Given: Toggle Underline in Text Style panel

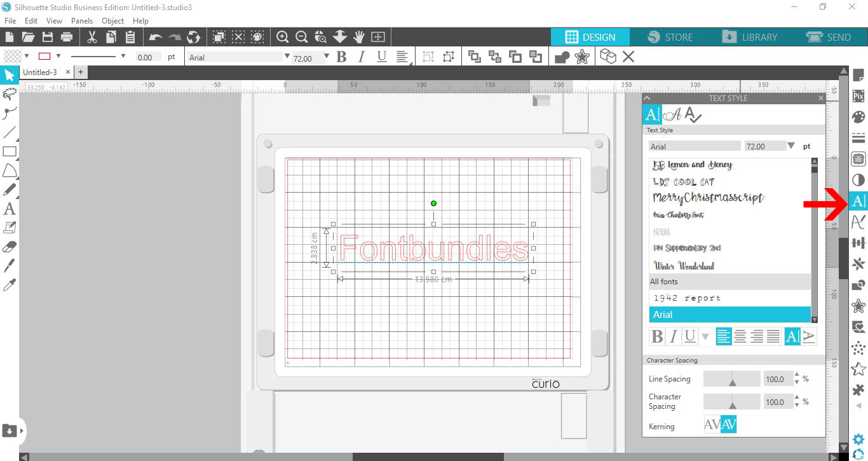Looking at the screenshot, I should pos(689,336).
